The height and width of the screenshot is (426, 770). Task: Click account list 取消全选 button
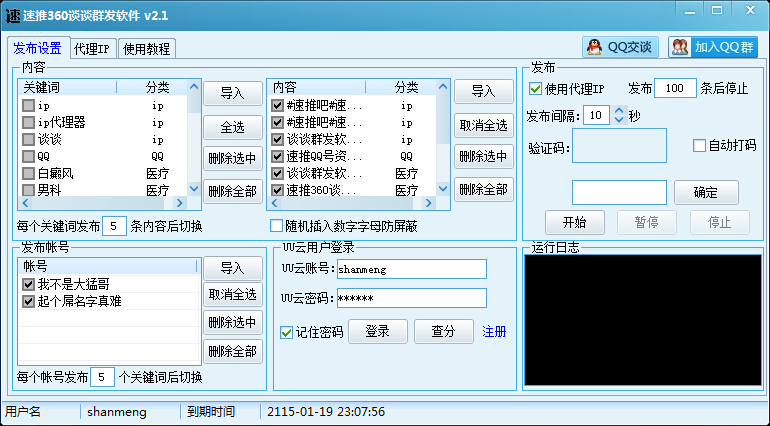pos(233,294)
